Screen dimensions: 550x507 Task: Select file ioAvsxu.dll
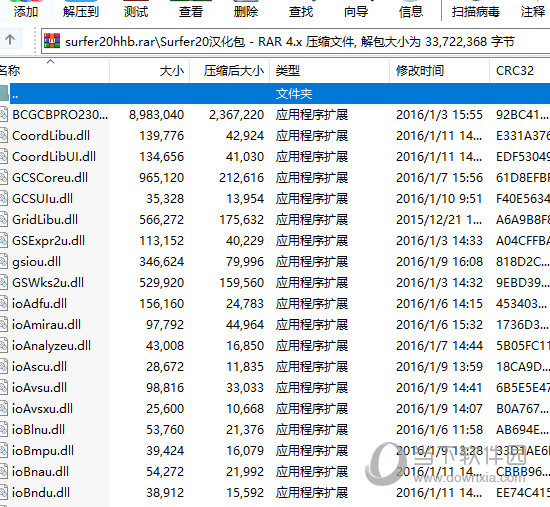(42, 408)
